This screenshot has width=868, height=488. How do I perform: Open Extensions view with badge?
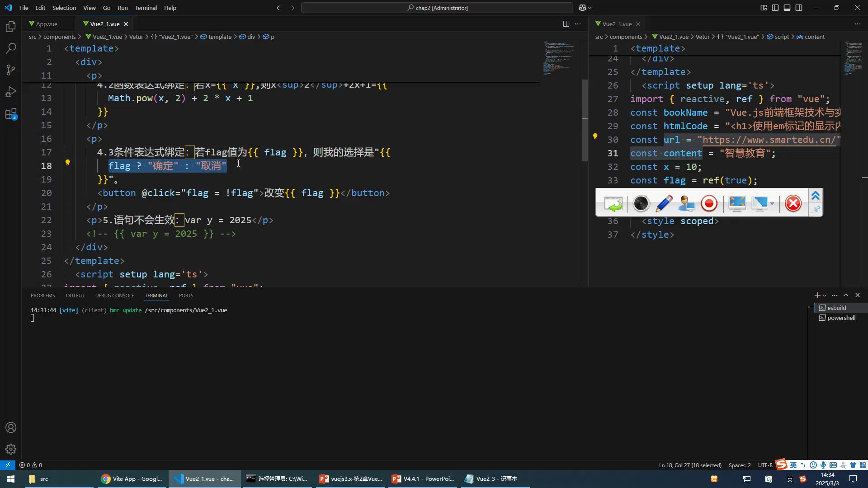tap(11, 114)
